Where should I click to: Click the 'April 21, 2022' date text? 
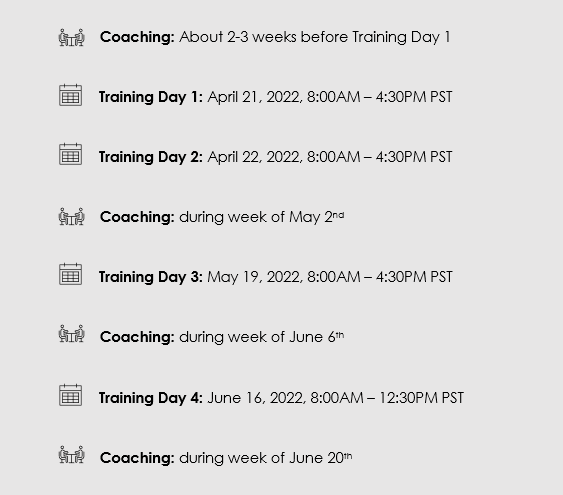(255, 97)
